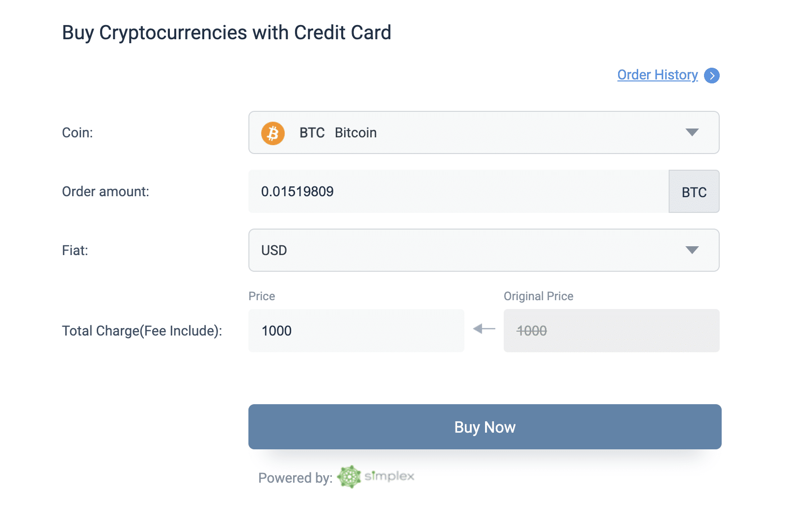Viewport: 812px width, 518px height.
Task: Click the left arrow between price fields
Action: tap(484, 329)
